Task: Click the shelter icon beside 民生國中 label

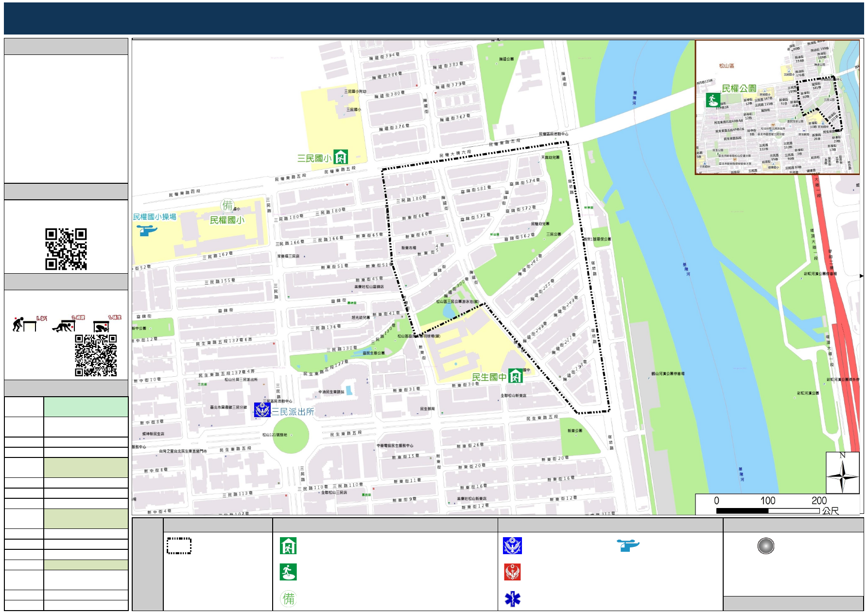Action: coord(516,375)
